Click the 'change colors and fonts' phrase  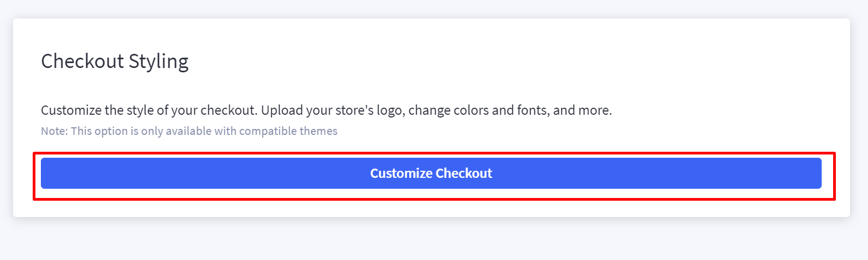click(478, 110)
